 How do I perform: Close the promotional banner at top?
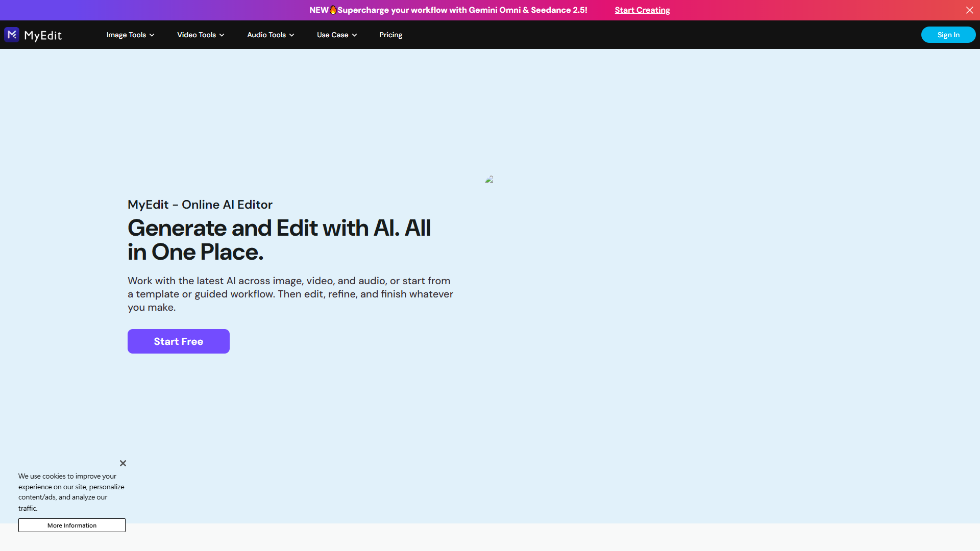tap(969, 10)
